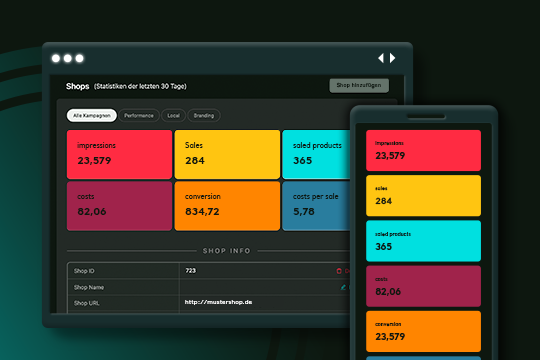The width and height of the screenshot is (540, 360).
Task: Tap the orange conversion 23,579 card on the phone
Action: [423, 331]
